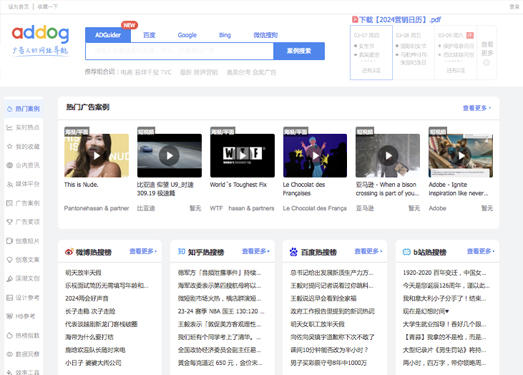Open 广告奖项 trophy icon in sidebar

coord(10,222)
